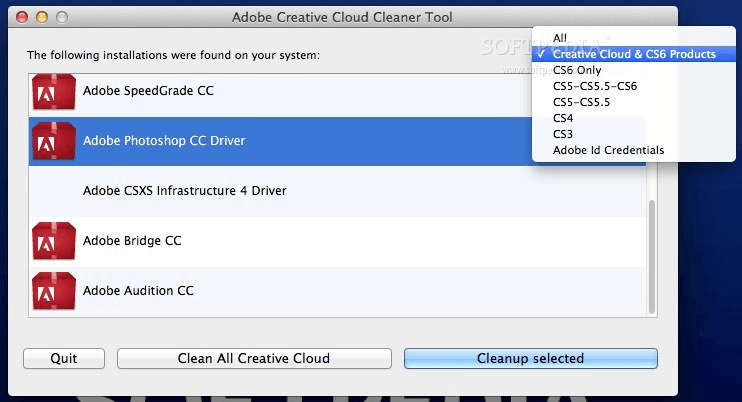The image size is (742, 402).
Task: Click the Adobe Bridge CC package icon
Action: [54, 241]
